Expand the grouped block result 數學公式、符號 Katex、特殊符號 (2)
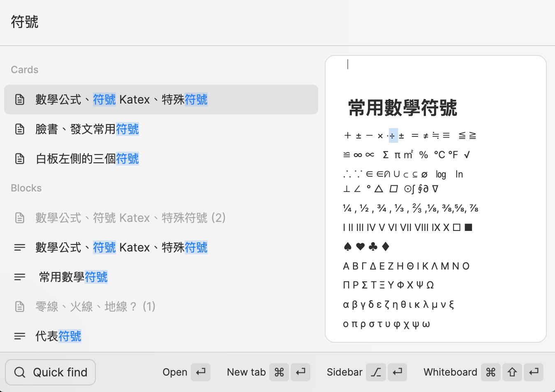Image resolution: width=555 pixels, height=392 pixels. [130, 218]
